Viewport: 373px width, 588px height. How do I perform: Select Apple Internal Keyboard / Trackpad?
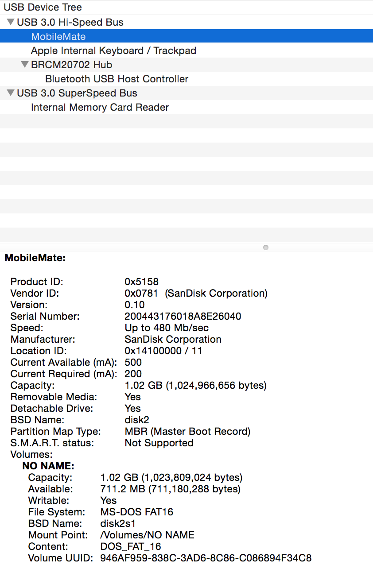click(113, 50)
